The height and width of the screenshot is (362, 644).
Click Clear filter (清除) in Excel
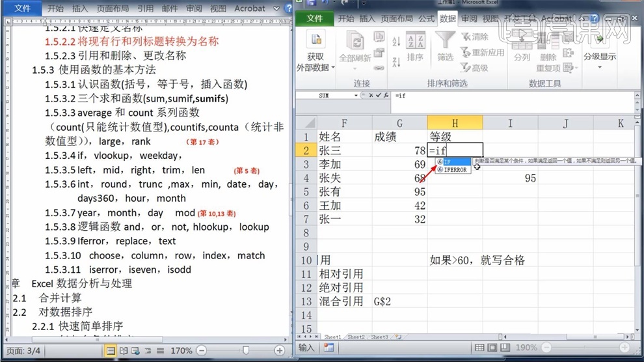(x=475, y=36)
